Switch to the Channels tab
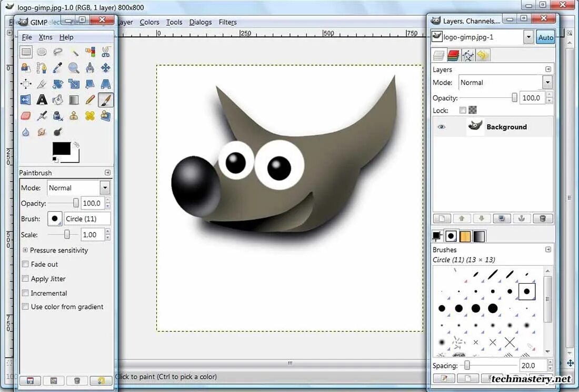This screenshot has width=579, height=392. [453, 55]
